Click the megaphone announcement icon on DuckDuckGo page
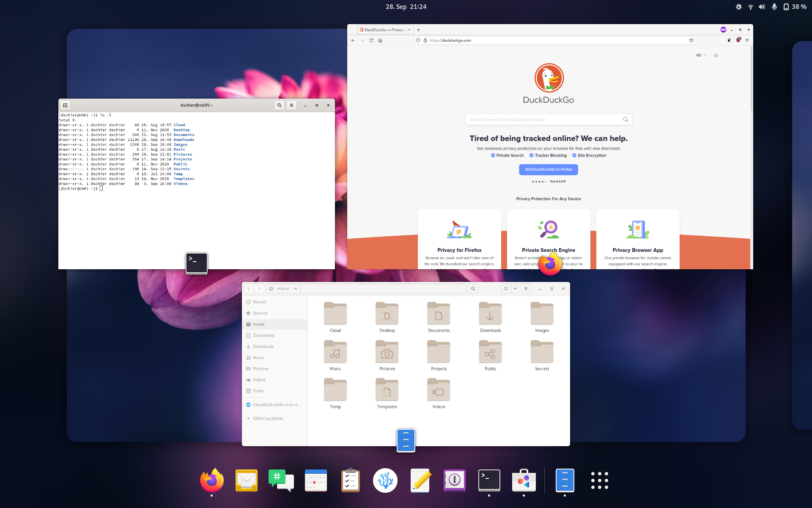The image size is (812, 508). point(698,55)
